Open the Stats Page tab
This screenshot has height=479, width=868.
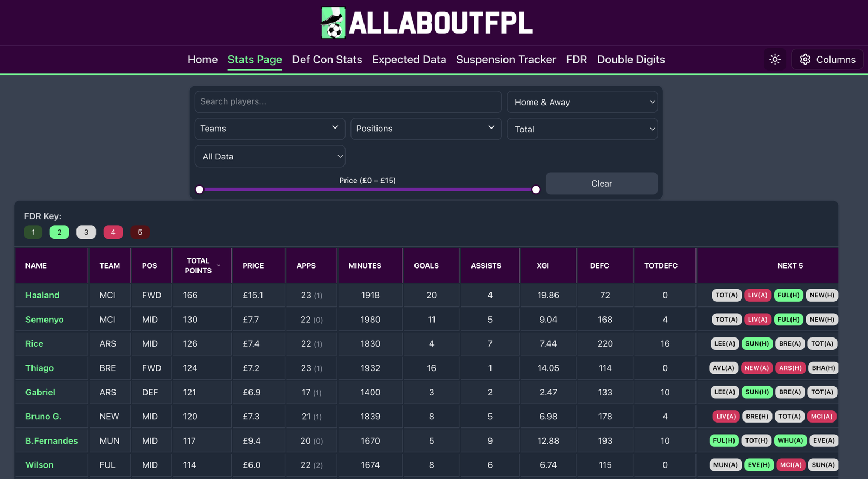[255, 59]
